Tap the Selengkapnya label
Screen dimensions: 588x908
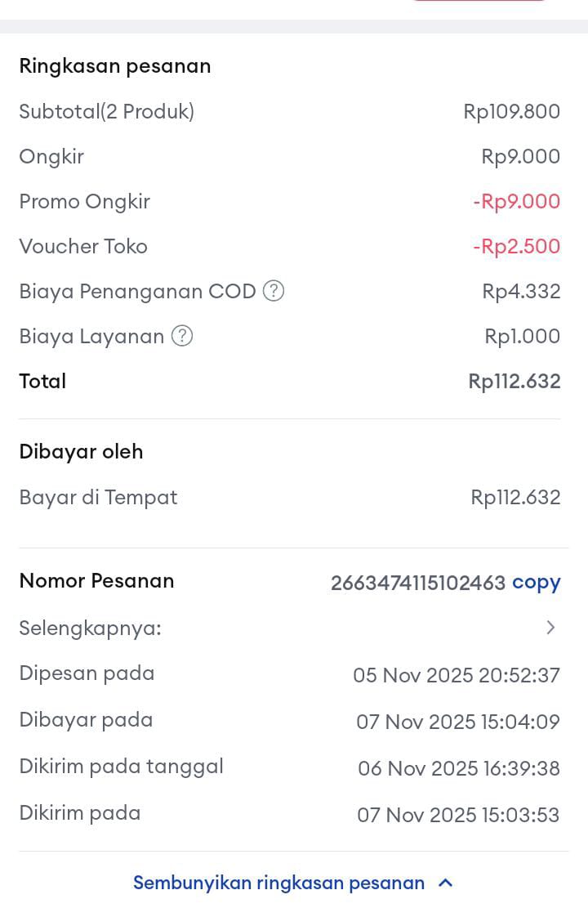click(90, 628)
